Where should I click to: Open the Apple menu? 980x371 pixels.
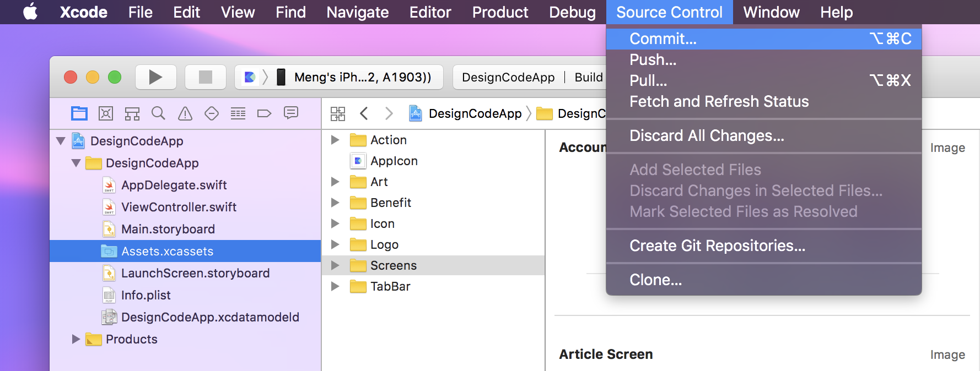point(30,12)
